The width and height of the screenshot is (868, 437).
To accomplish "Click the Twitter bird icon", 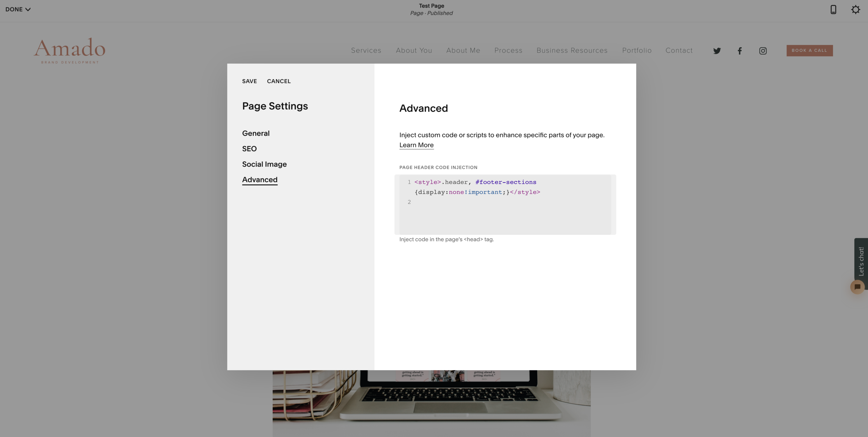I will tap(717, 51).
